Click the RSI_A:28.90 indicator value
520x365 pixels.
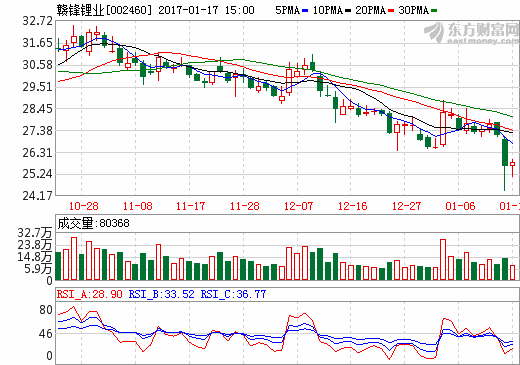point(90,294)
